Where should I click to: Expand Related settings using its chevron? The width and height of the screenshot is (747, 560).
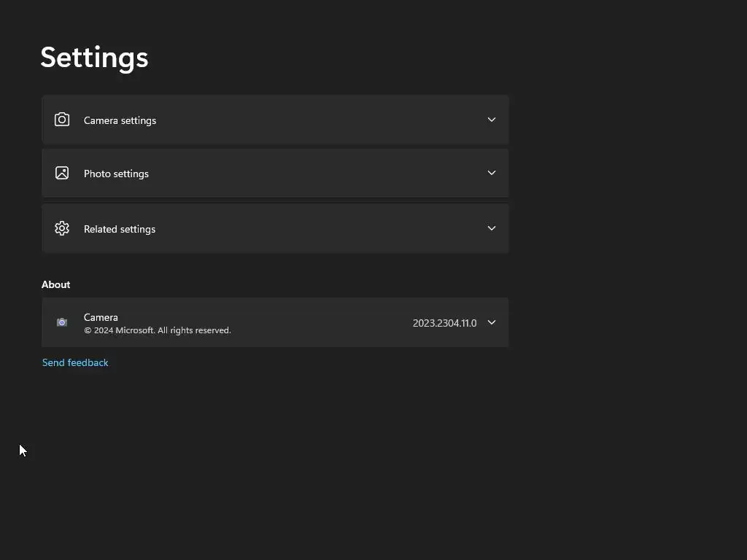point(491,228)
